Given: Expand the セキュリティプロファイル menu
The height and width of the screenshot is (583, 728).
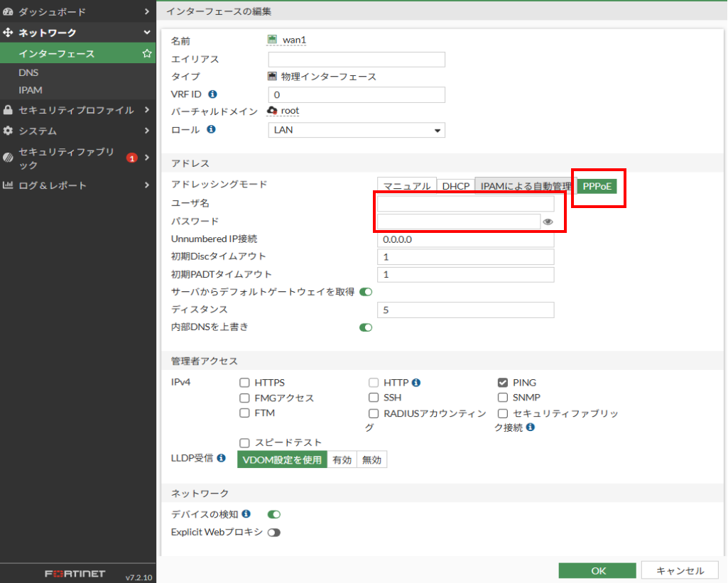Looking at the screenshot, I should 78,110.
